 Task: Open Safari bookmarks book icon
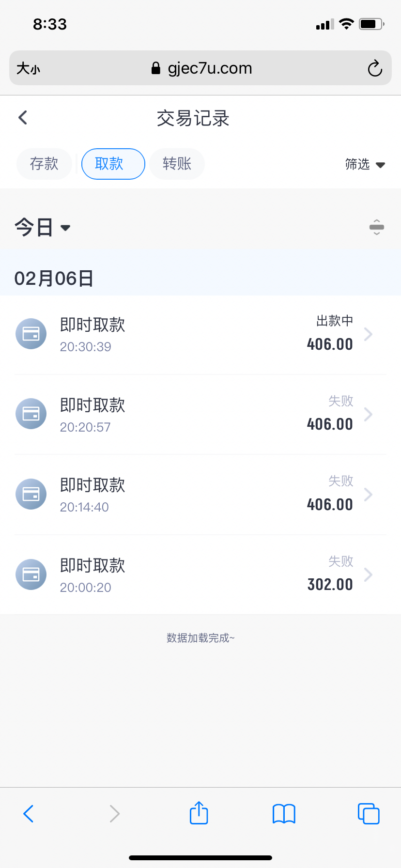coord(284,814)
